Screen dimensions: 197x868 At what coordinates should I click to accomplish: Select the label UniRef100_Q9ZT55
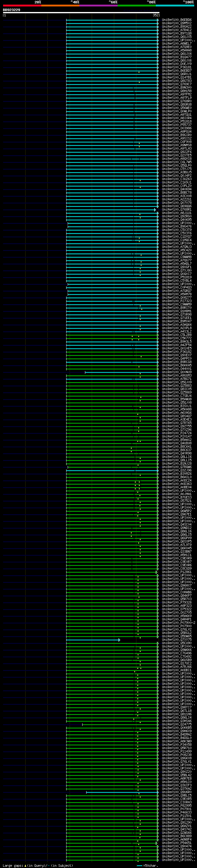click(177, 426)
